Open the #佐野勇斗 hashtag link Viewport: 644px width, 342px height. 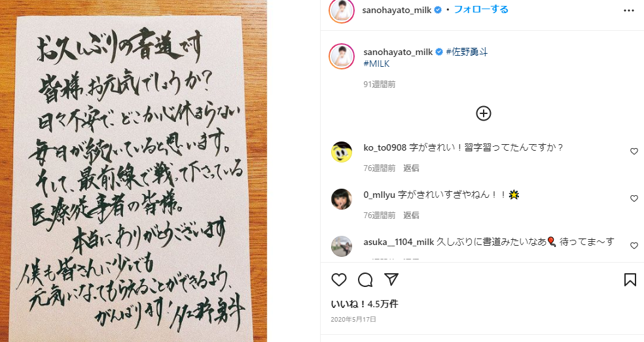467,52
